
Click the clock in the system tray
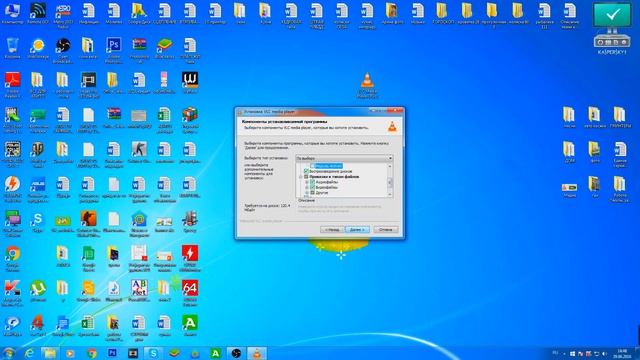click(x=622, y=353)
